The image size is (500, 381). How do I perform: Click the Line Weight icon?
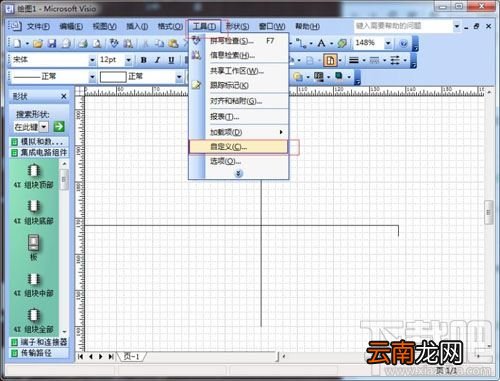[354, 60]
